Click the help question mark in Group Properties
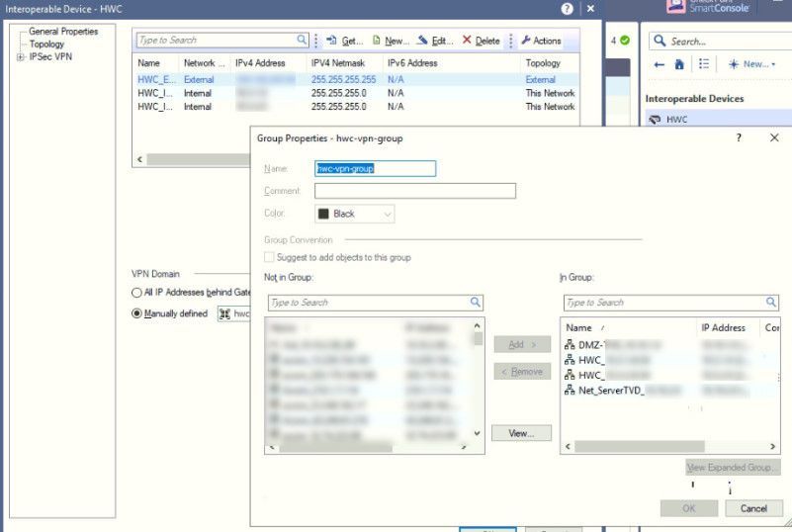792x532 pixels. [x=738, y=138]
